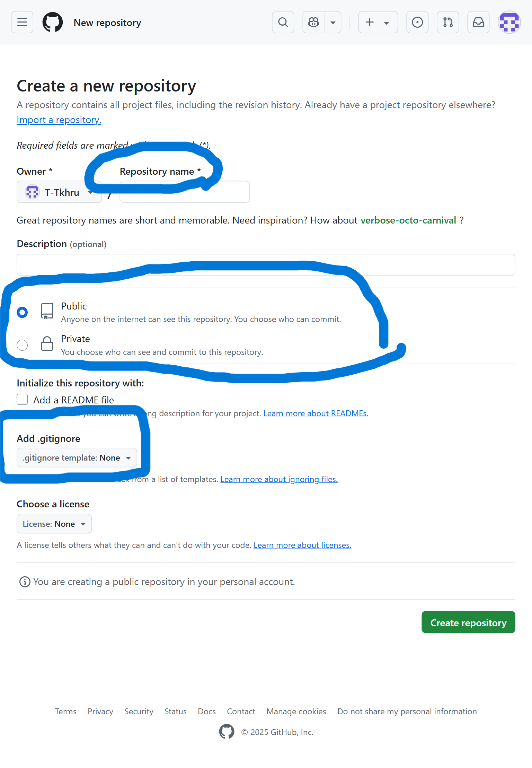
Task: Enable Add a README file
Action: pyautogui.click(x=22, y=399)
